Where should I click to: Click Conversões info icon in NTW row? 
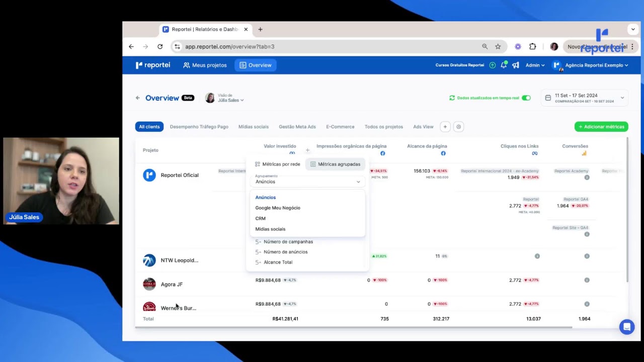coord(587,256)
